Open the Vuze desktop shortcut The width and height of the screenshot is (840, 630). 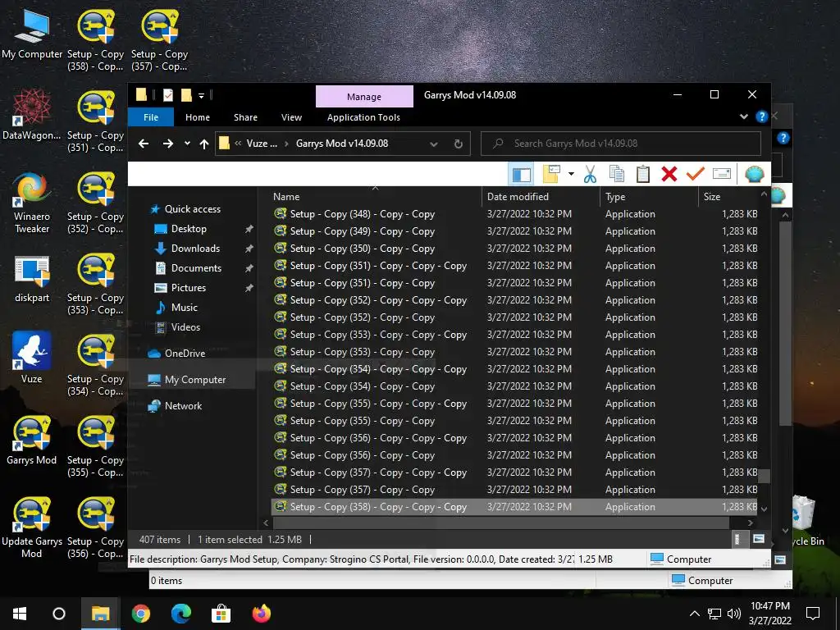pos(32,358)
